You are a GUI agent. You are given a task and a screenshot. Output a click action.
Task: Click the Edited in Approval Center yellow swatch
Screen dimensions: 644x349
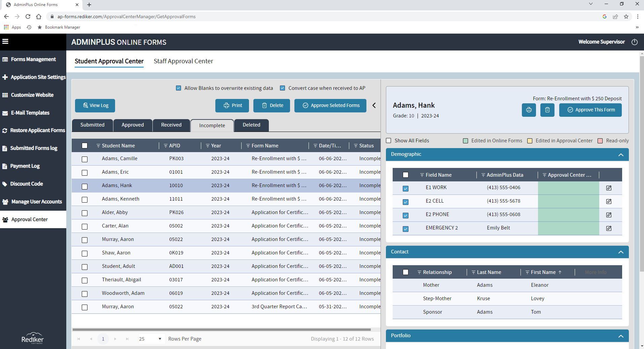pyautogui.click(x=530, y=141)
